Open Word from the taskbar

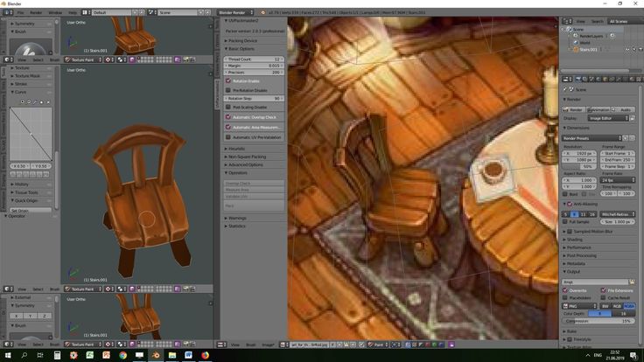click(x=188, y=355)
